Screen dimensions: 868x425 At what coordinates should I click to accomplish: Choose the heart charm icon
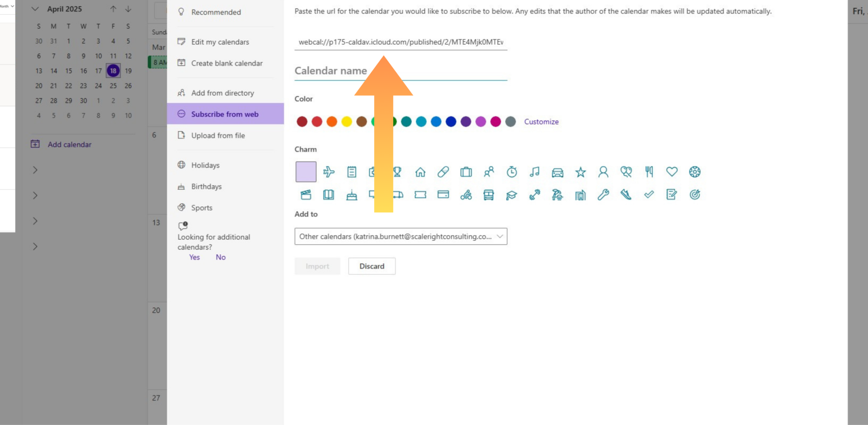(672, 172)
